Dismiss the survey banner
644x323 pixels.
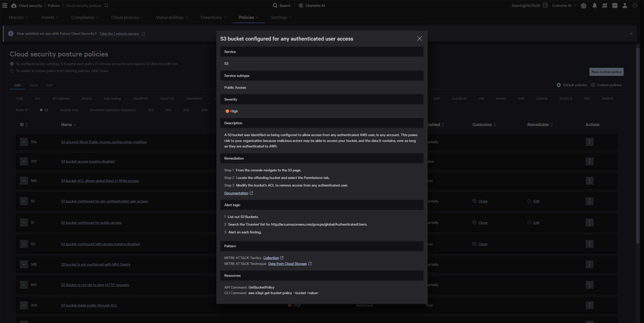coord(631,34)
